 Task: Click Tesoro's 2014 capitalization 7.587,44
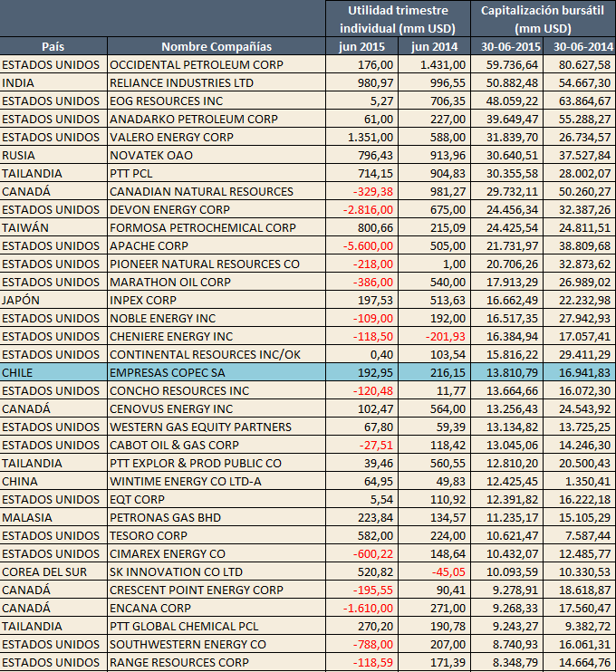tap(580, 535)
